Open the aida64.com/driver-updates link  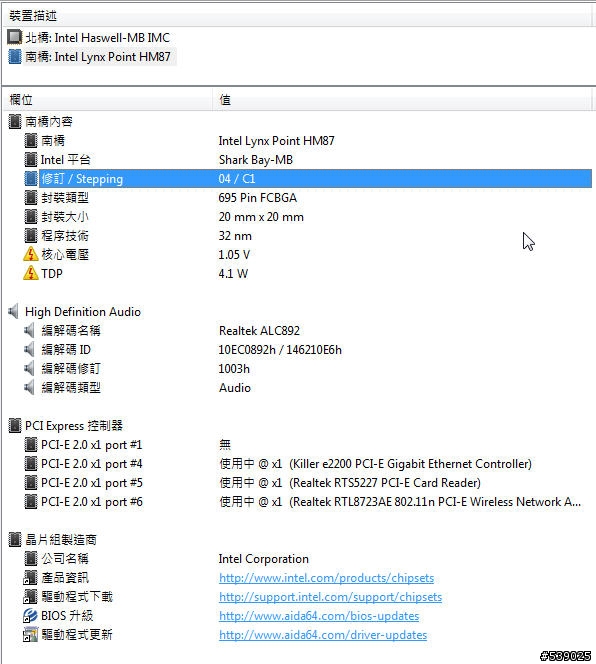point(323,635)
